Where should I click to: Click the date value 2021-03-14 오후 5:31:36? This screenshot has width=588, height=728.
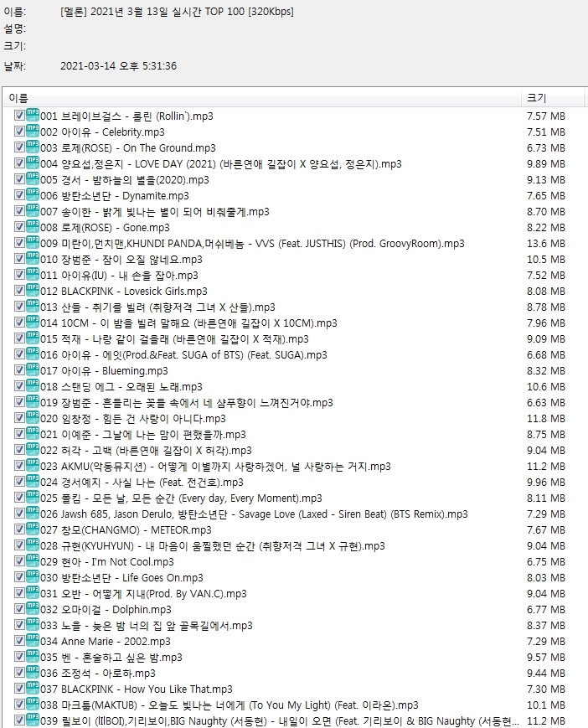(x=118, y=66)
